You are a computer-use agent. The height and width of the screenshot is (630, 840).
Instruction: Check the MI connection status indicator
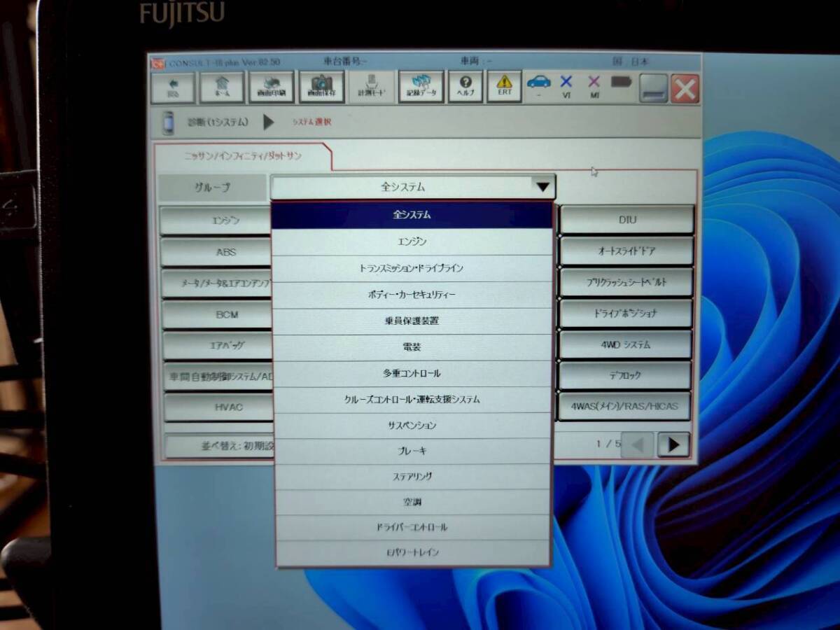[594, 85]
